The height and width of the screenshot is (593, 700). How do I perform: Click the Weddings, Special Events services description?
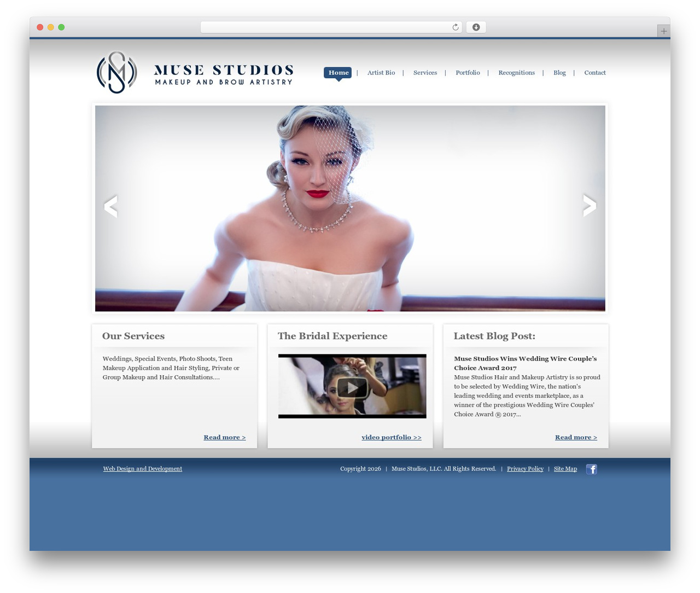point(171,368)
